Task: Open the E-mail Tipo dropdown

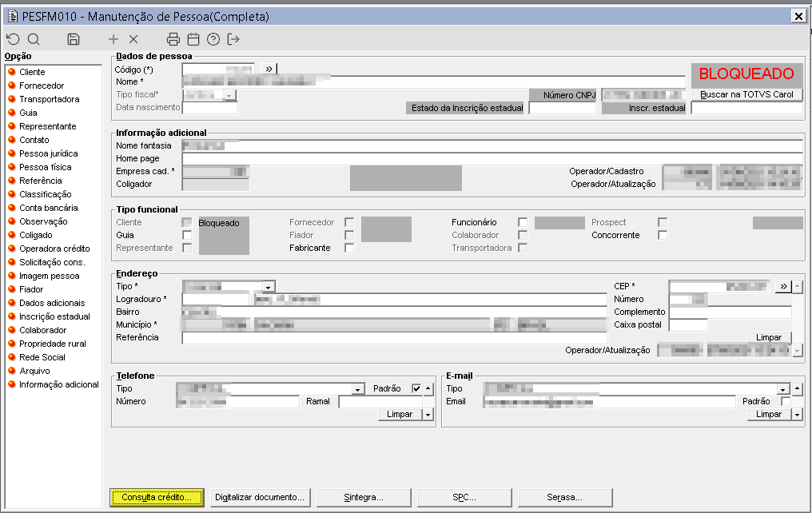Action: point(783,389)
